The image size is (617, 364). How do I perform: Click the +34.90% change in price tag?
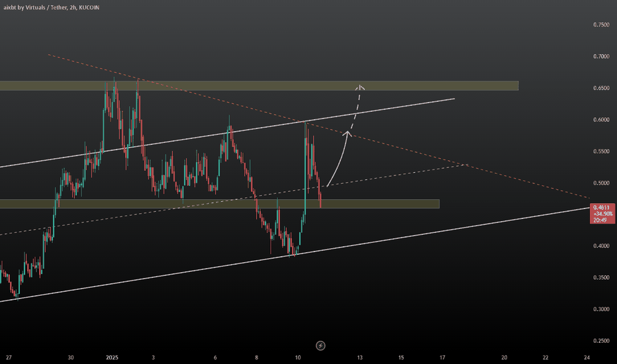pyautogui.click(x=602, y=214)
